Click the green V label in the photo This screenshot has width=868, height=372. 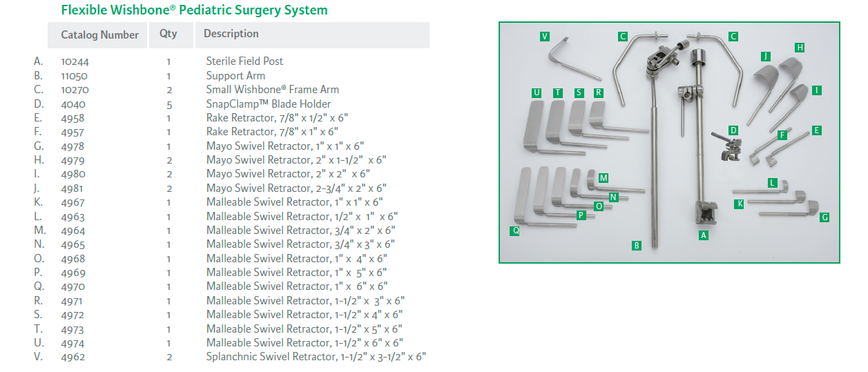pos(546,36)
